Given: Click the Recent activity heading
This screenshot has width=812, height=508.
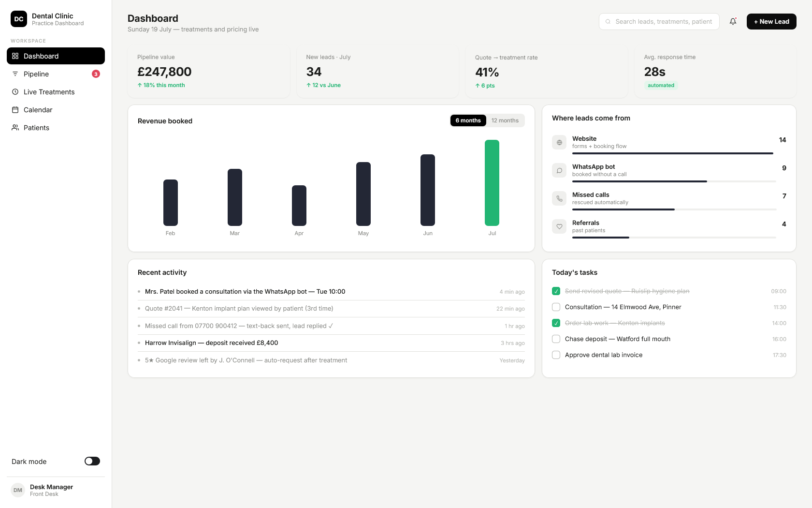Looking at the screenshot, I should pos(162,272).
